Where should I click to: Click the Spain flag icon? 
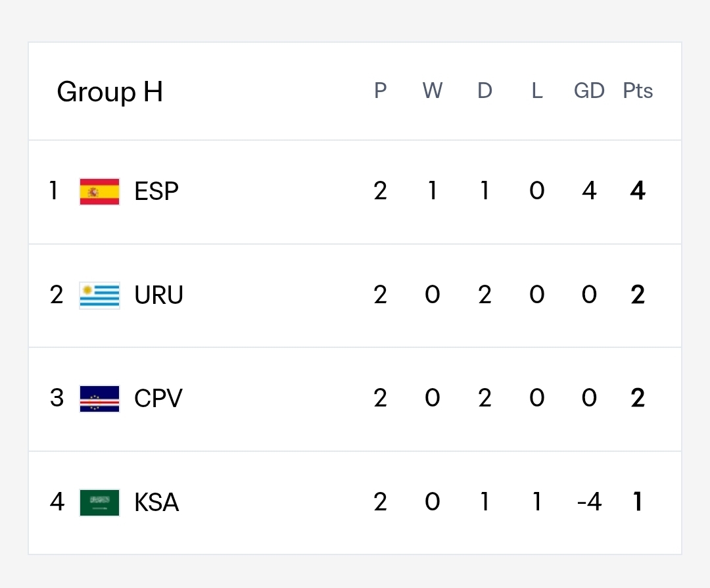[x=100, y=191]
